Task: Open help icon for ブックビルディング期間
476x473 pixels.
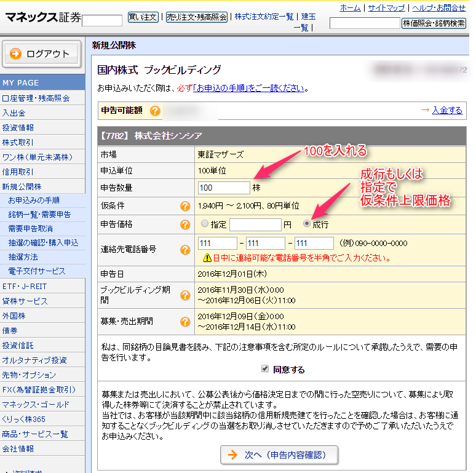Action: pyautogui.click(x=185, y=295)
